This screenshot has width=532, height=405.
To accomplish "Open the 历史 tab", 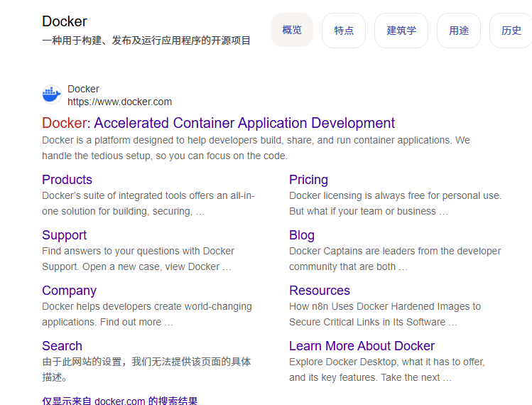I will [x=511, y=31].
